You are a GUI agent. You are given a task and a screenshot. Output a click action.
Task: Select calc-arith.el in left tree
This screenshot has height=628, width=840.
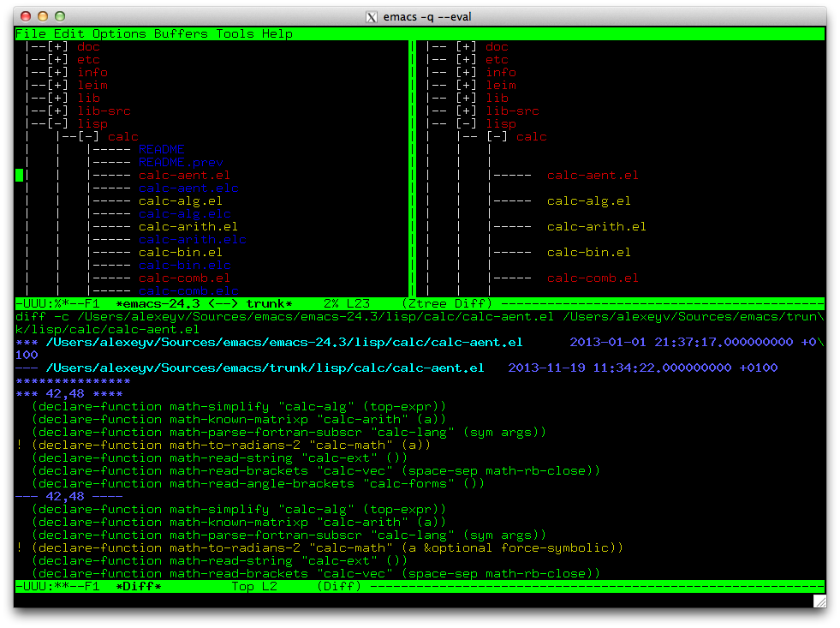pyautogui.click(x=188, y=227)
